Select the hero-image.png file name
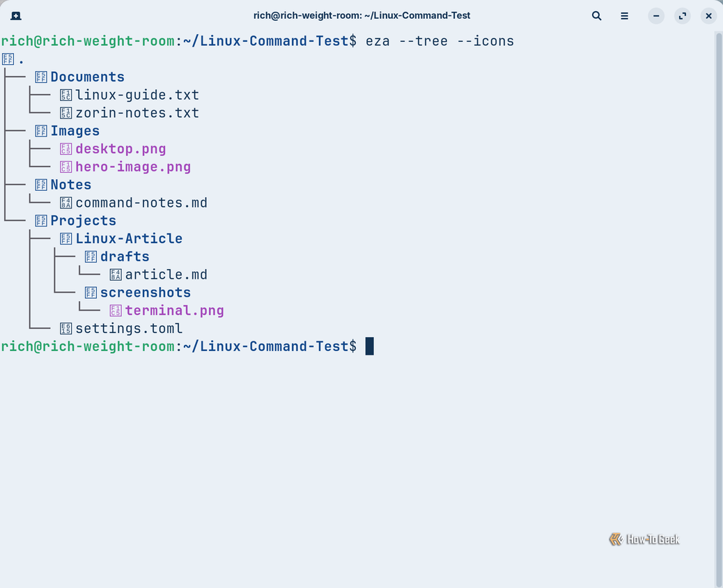This screenshot has height=588, width=723. [133, 167]
